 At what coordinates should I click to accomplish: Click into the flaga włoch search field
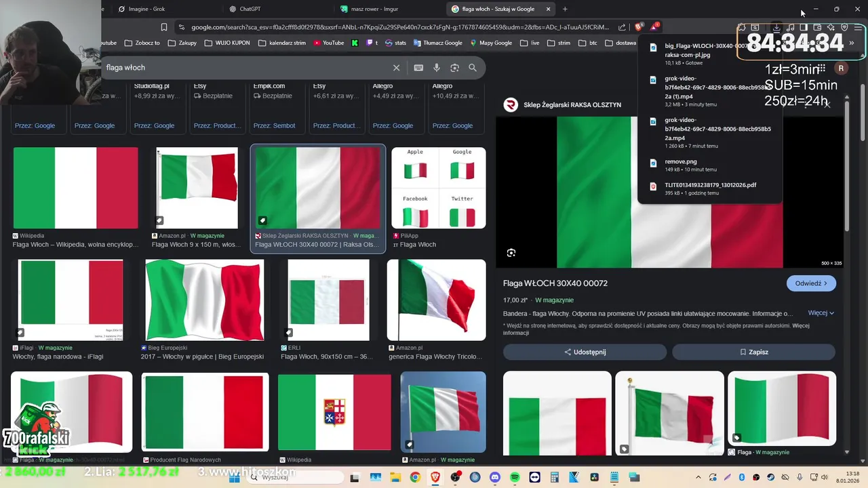point(244,68)
